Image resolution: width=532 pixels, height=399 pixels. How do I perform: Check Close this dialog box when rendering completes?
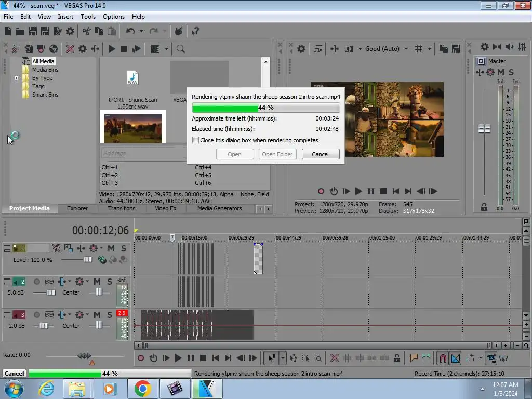point(196,140)
